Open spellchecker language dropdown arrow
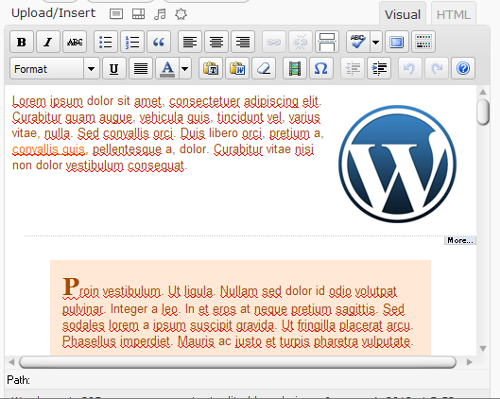 coord(376,42)
